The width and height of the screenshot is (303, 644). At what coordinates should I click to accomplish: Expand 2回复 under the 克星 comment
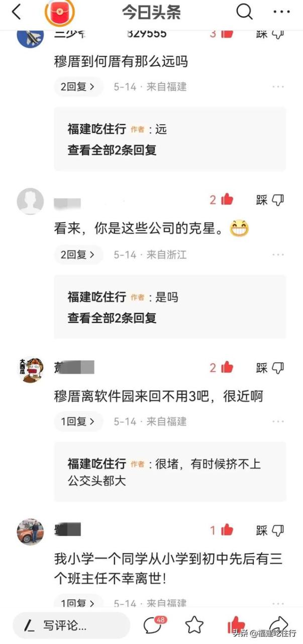[78, 255]
